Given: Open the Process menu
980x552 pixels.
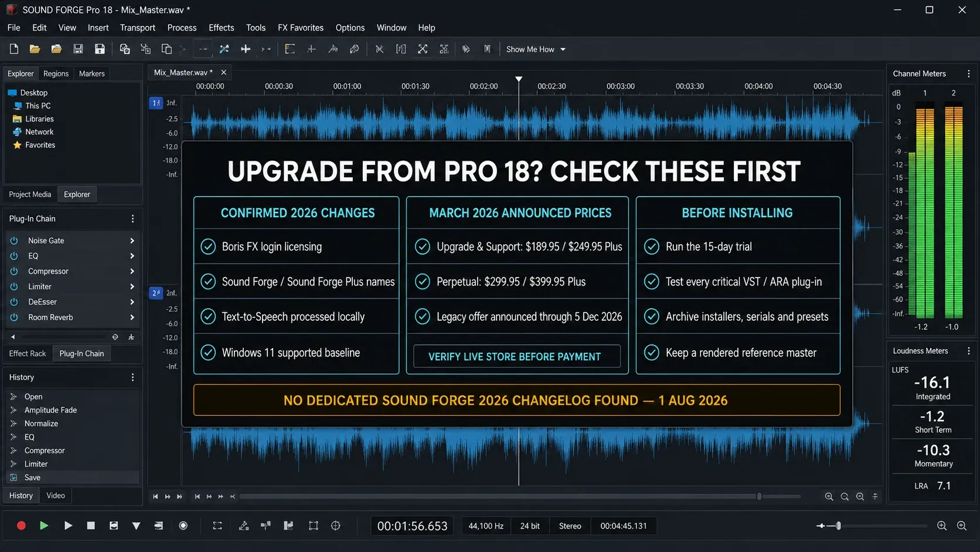Looking at the screenshot, I should pyautogui.click(x=182, y=28).
